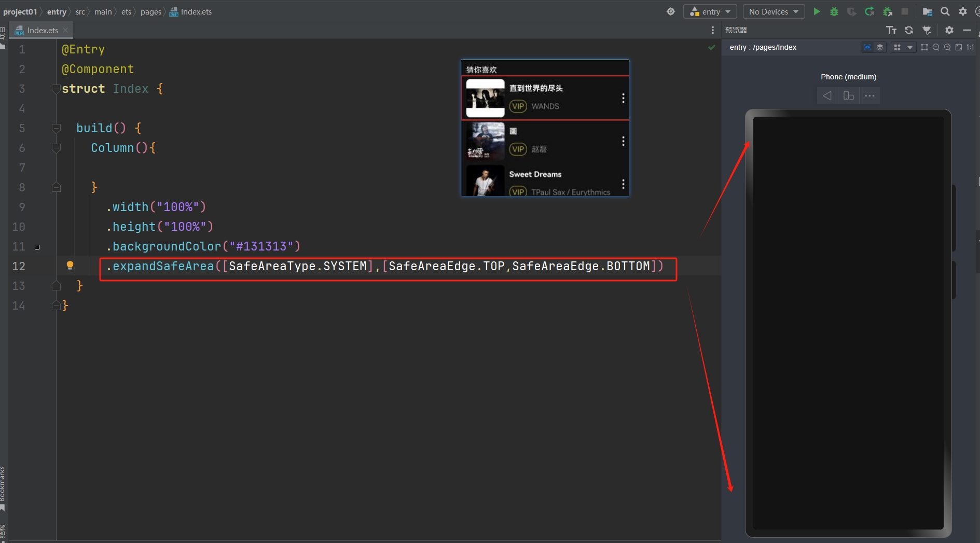980x543 pixels.
Task: Open Search Everywhere magnifier in top toolbar
Action: tap(945, 11)
